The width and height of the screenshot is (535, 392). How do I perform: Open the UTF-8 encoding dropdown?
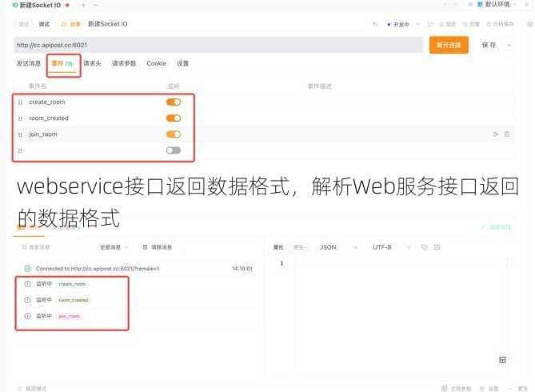[391, 247]
